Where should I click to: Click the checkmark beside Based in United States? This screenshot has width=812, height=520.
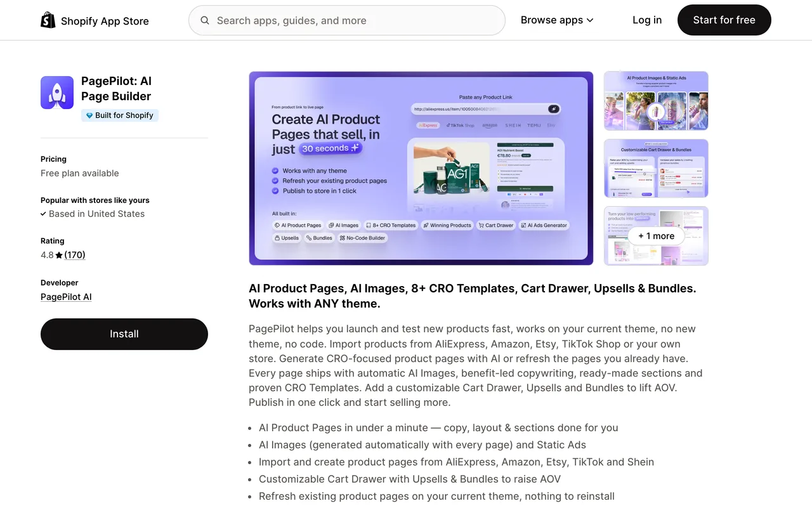pyautogui.click(x=43, y=214)
